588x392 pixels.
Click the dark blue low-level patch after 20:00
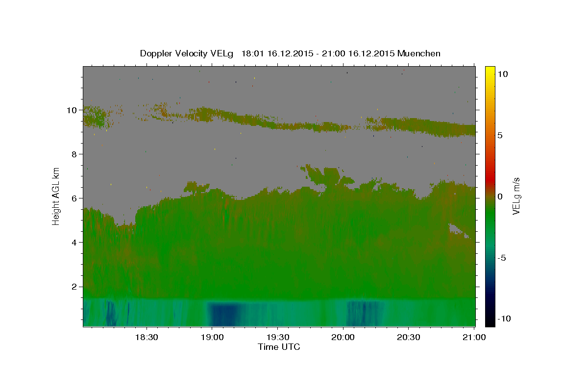(x=364, y=313)
